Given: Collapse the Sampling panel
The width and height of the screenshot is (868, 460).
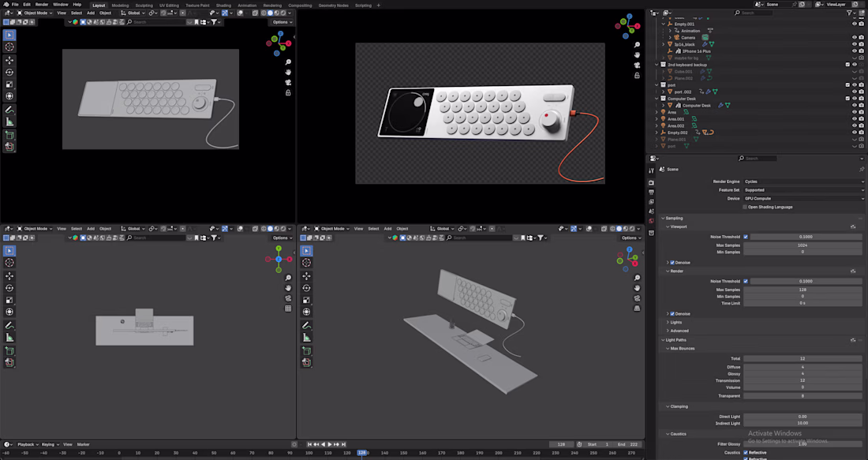Looking at the screenshot, I should coord(674,218).
